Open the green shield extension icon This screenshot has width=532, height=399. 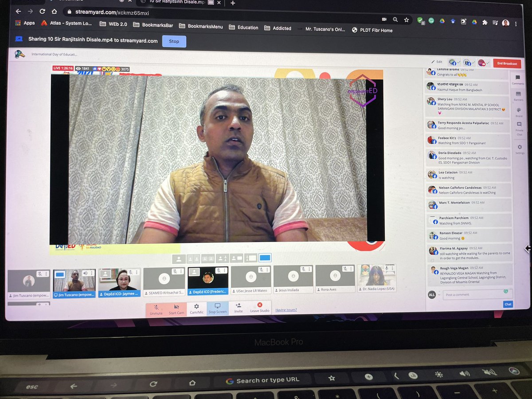point(420,20)
